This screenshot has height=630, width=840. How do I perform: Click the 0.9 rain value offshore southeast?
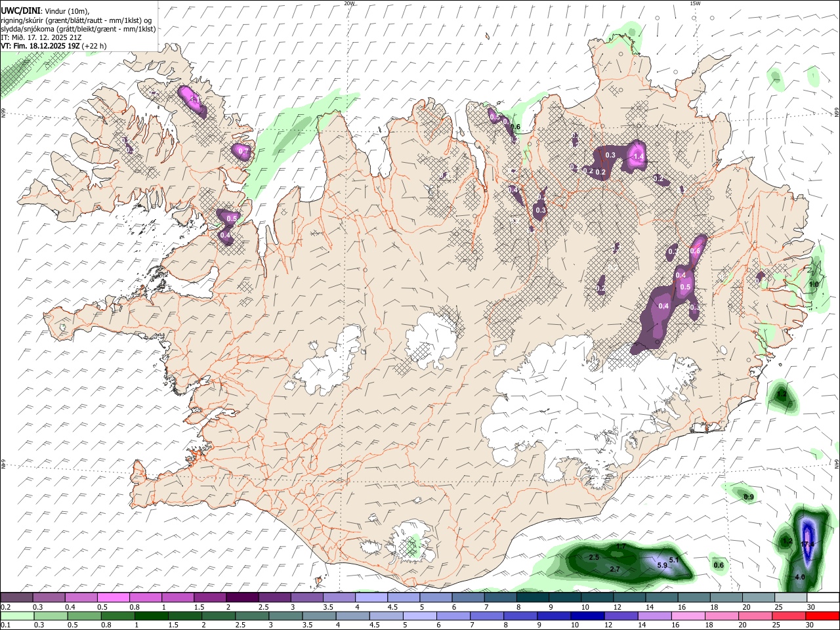point(748,497)
